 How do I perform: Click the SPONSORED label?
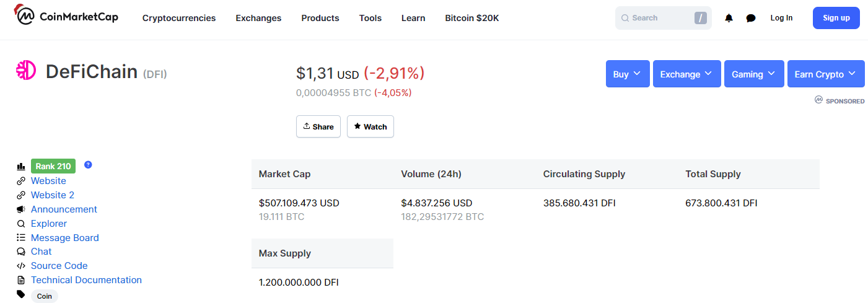pos(845,101)
